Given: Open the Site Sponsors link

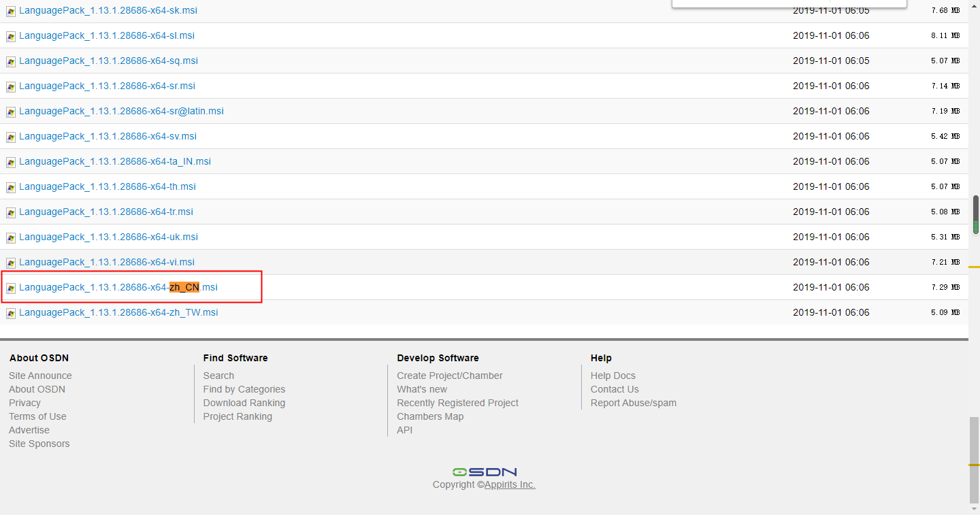Looking at the screenshot, I should (39, 444).
